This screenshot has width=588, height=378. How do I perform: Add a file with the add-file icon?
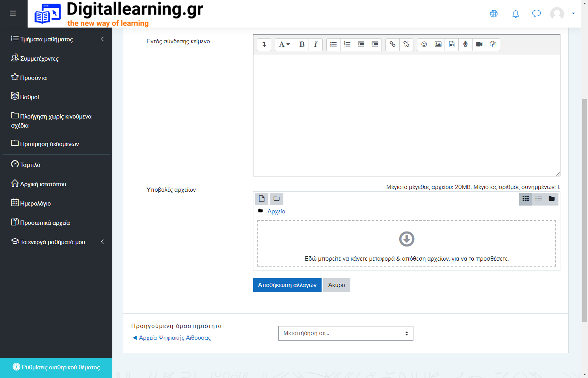262,199
